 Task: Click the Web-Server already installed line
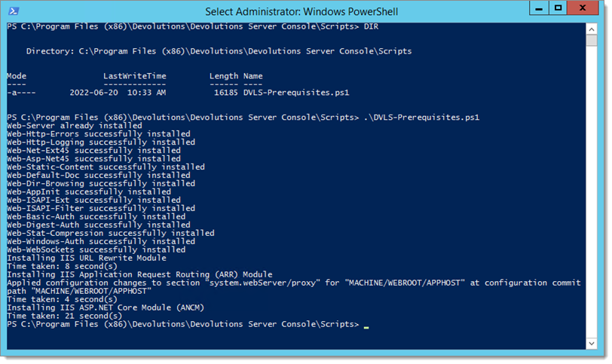(x=75, y=126)
